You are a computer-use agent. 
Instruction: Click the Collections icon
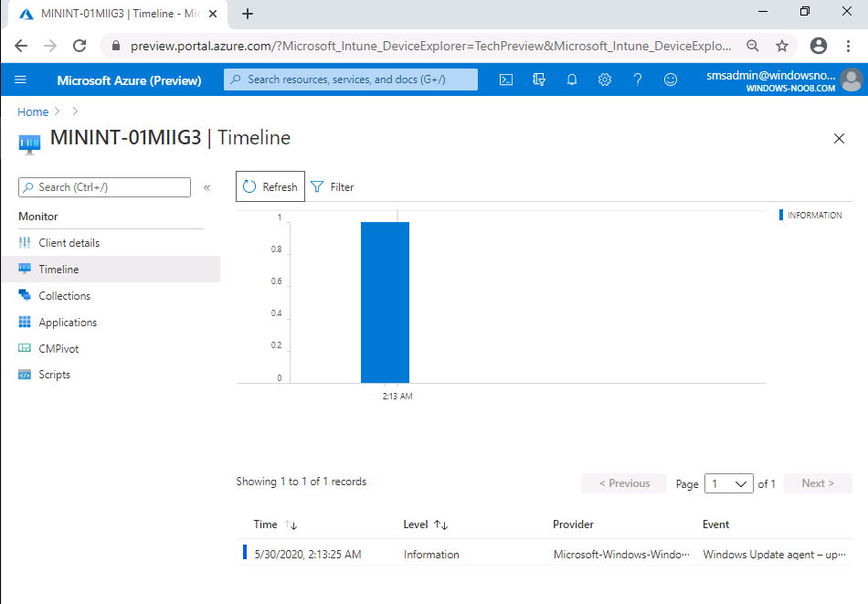point(25,295)
